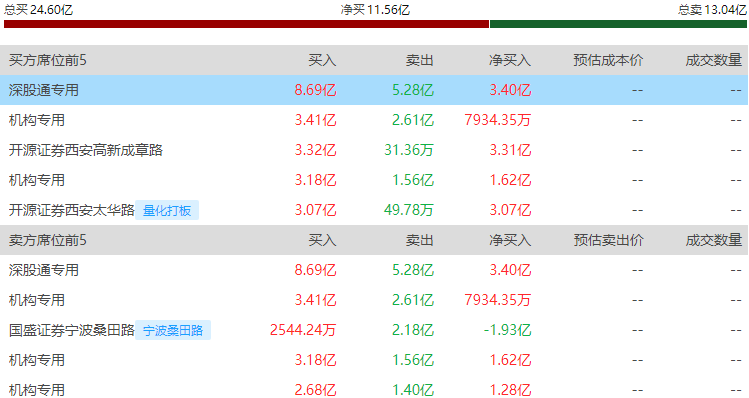
Task: Select highlighted 深股通专用 row name in buyer section
Action: (43, 90)
